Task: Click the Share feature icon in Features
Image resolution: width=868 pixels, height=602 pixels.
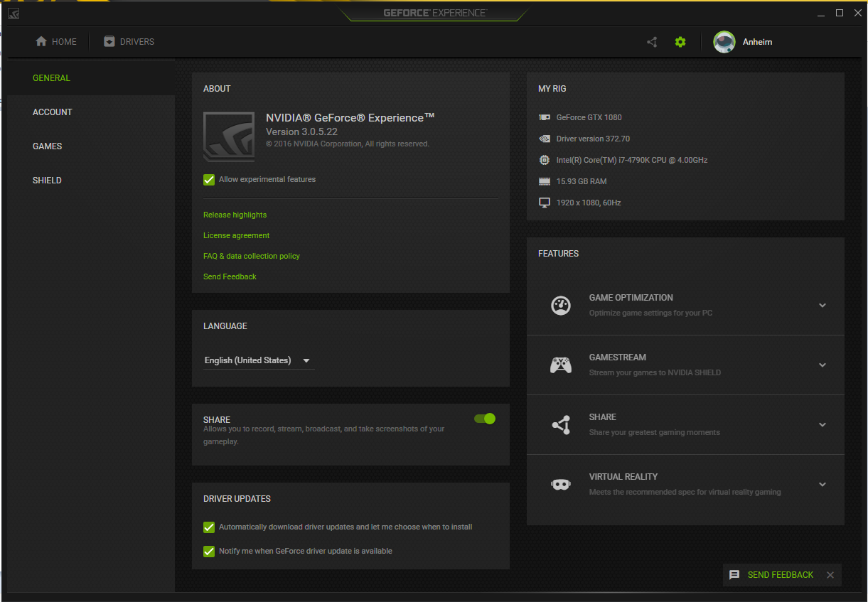Action: click(561, 425)
